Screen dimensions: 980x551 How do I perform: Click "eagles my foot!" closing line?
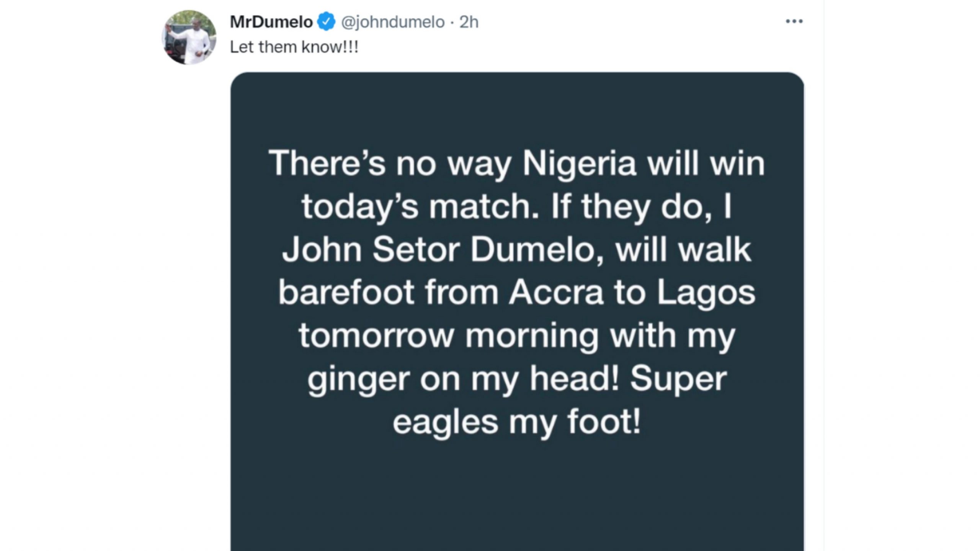(x=516, y=423)
